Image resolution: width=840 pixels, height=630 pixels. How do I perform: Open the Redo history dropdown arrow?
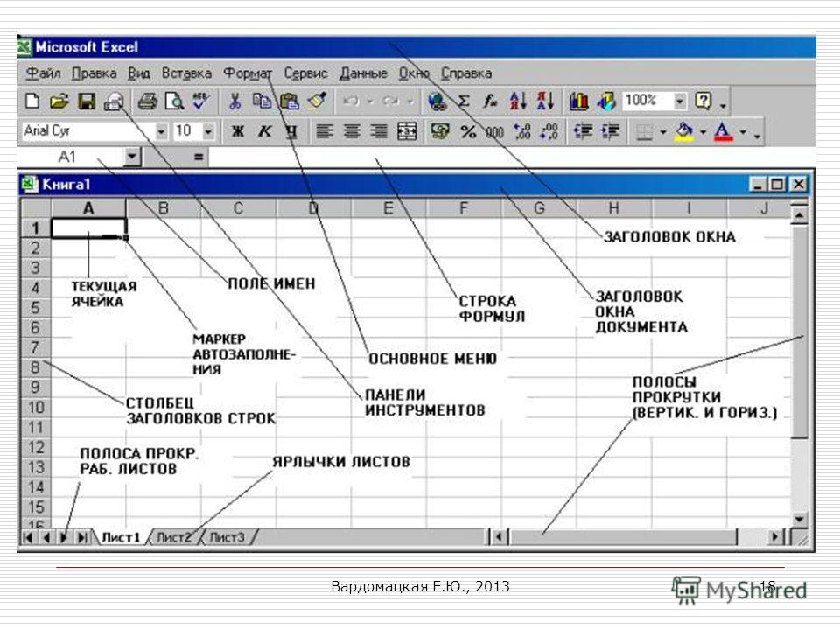pos(410,101)
